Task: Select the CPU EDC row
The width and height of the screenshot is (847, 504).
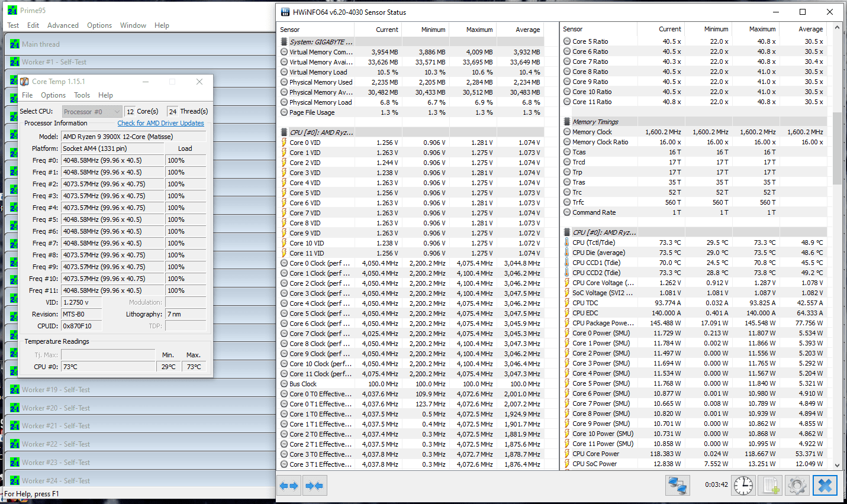Action: pyautogui.click(x=694, y=313)
